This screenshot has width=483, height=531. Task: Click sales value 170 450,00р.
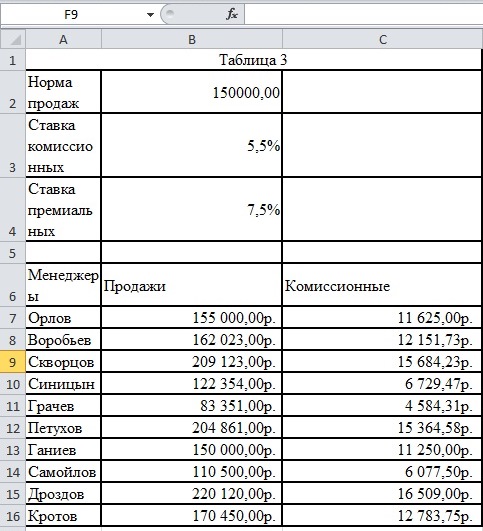(191, 516)
